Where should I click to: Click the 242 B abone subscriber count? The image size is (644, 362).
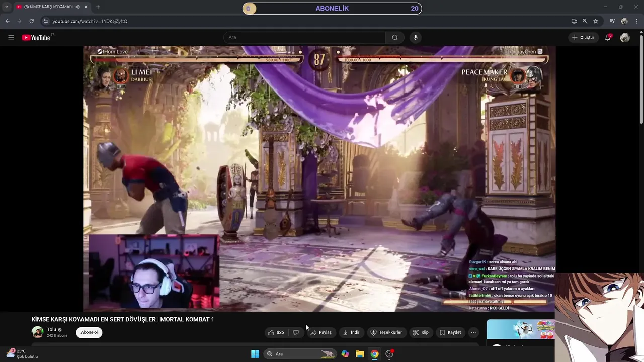(57, 335)
